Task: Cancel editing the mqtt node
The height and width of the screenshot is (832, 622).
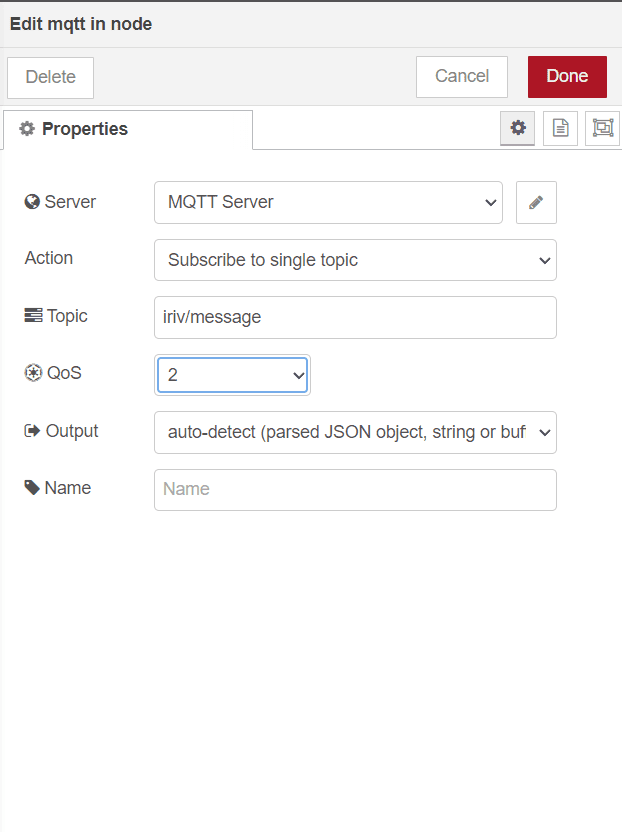Action: point(462,76)
